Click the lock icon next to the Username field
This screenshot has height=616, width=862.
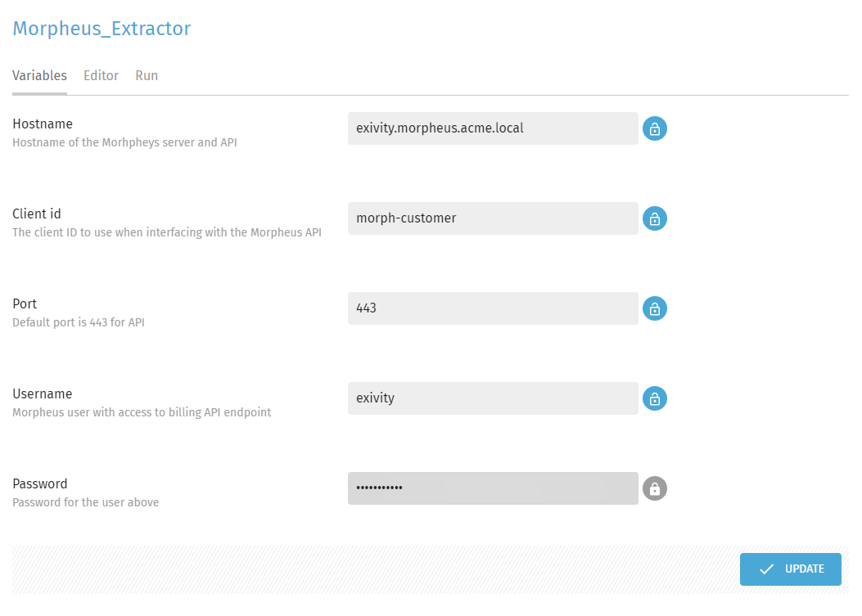654,398
